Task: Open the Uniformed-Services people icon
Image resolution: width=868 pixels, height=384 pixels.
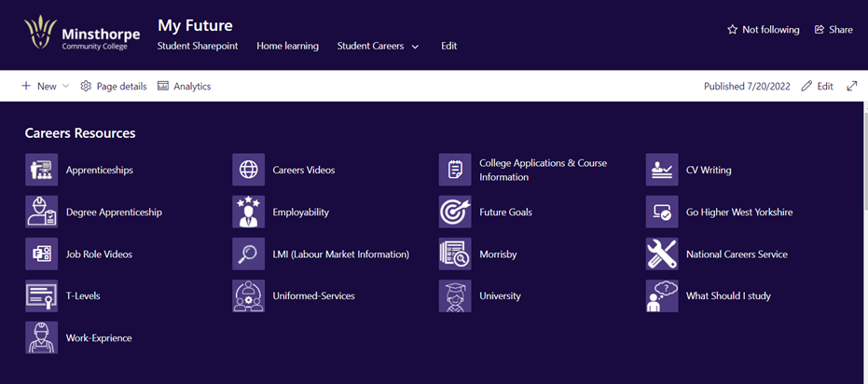Action: click(x=249, y=296)
